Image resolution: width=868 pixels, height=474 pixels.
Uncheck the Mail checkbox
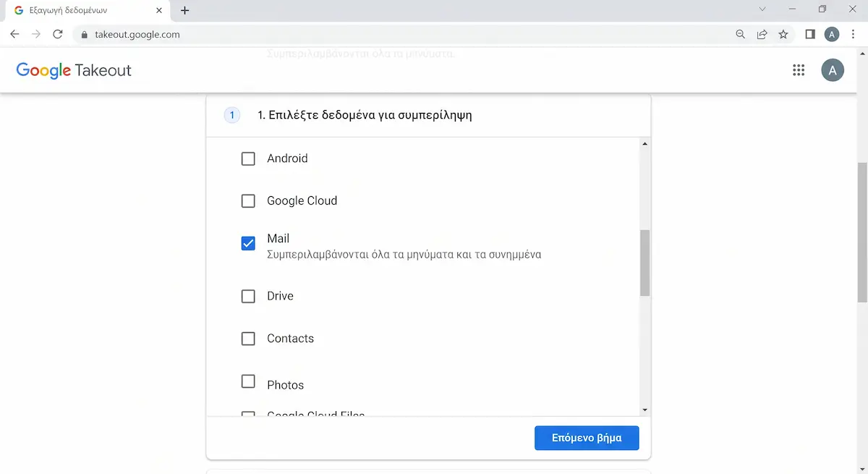coord(248,243)
